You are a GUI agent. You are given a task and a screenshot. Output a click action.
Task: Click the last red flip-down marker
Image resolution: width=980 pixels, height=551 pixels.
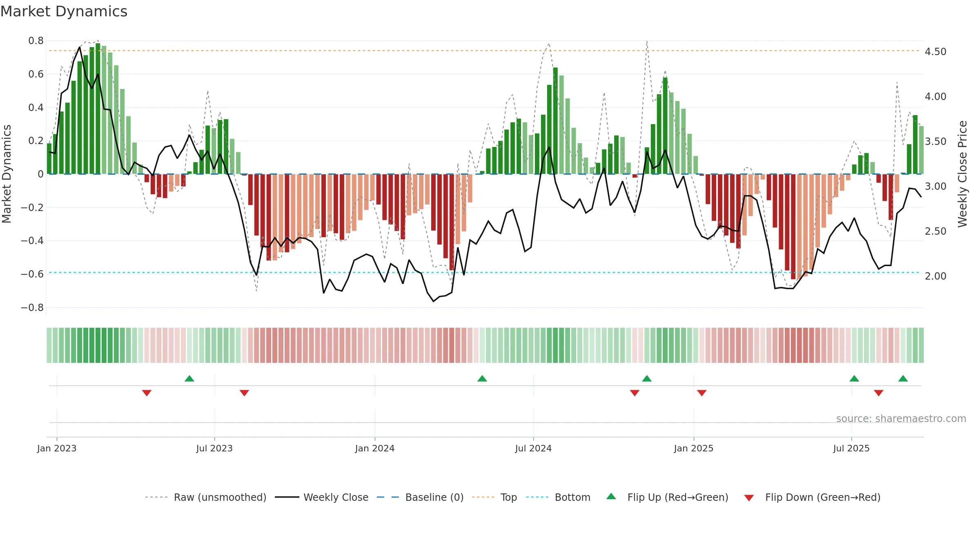[x=879, y=393]
